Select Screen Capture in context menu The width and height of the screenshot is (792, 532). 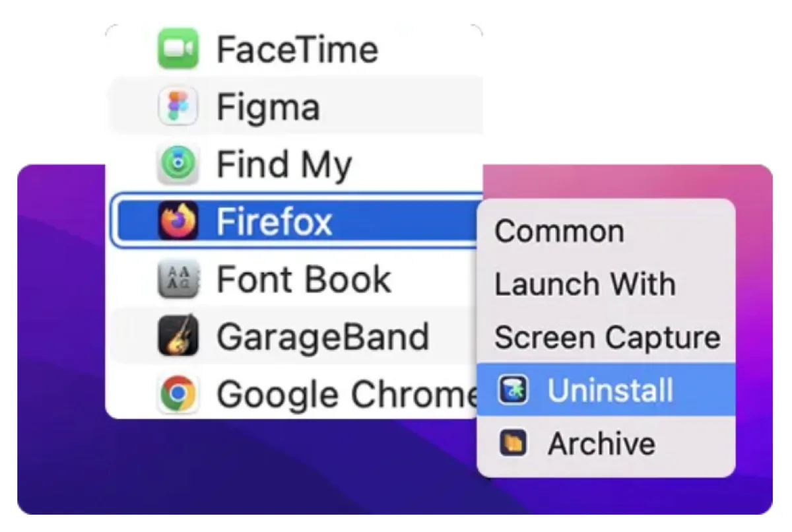(607, 337)
